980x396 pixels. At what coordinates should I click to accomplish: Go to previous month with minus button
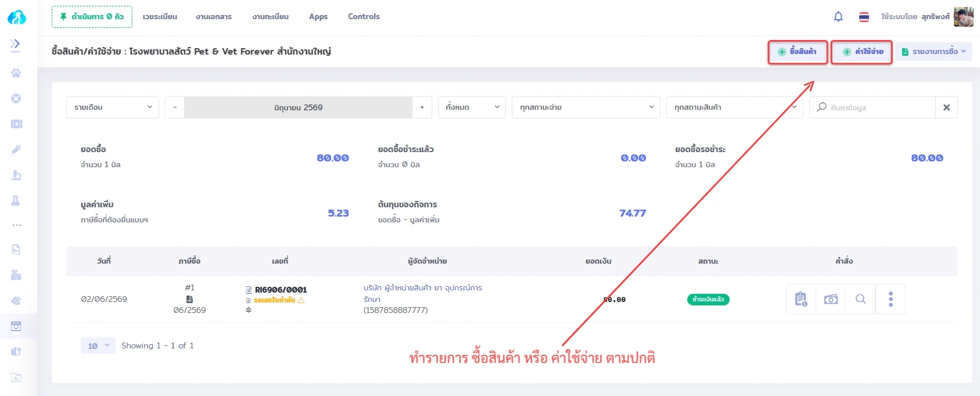point(175,107)
